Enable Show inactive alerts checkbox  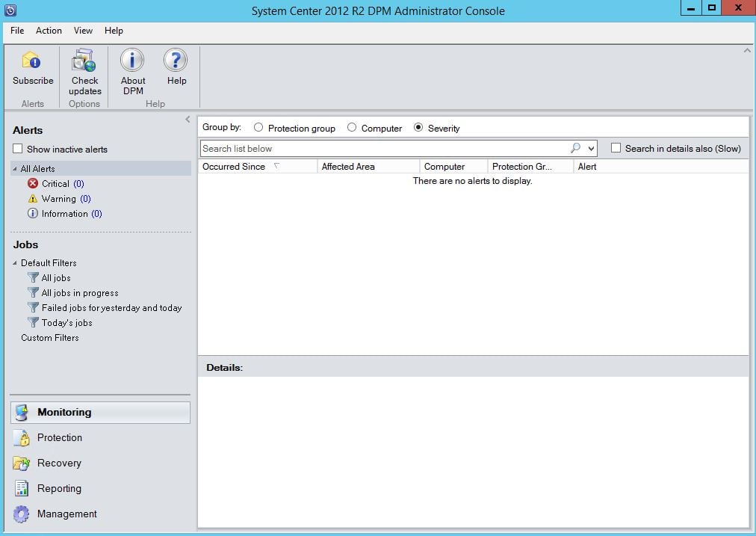tap(18, 149)
